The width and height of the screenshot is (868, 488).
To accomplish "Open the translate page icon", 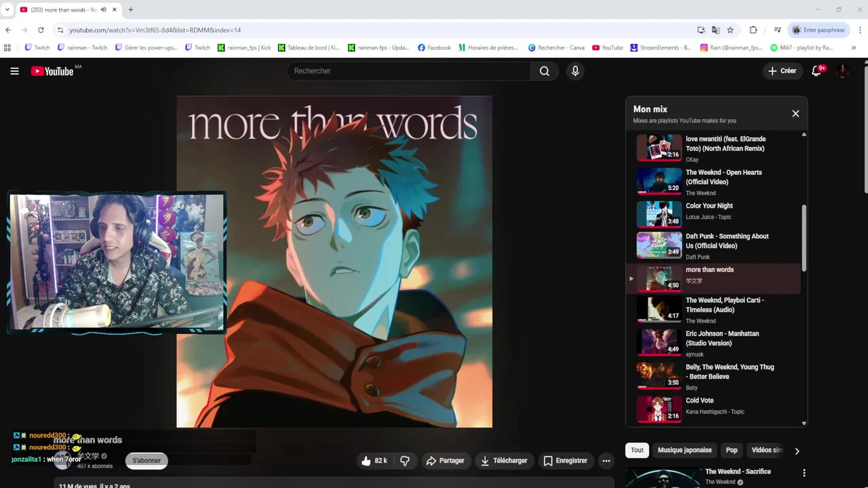I will 715,30.
